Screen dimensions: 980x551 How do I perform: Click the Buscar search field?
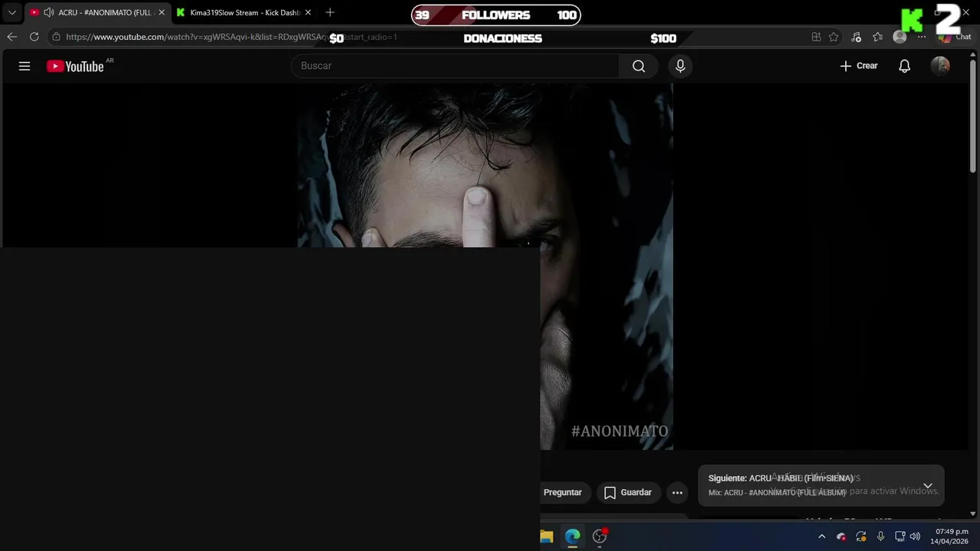click(x=456, y=66)
